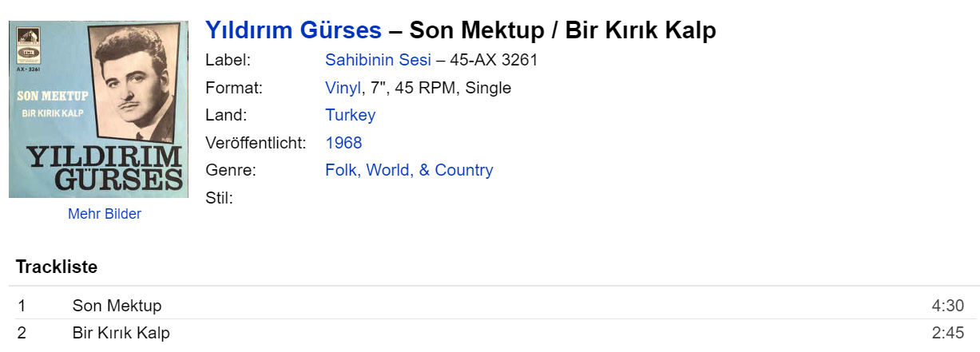980x352 pixels.
Task: Click the 'Label:' field name
Action: click(x=228, y=60)
